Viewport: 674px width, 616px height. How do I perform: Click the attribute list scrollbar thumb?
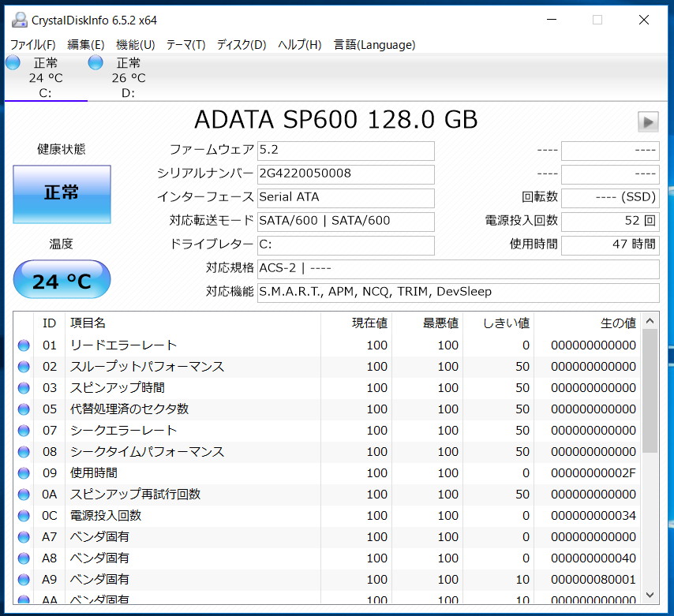(x=650, y=391)
